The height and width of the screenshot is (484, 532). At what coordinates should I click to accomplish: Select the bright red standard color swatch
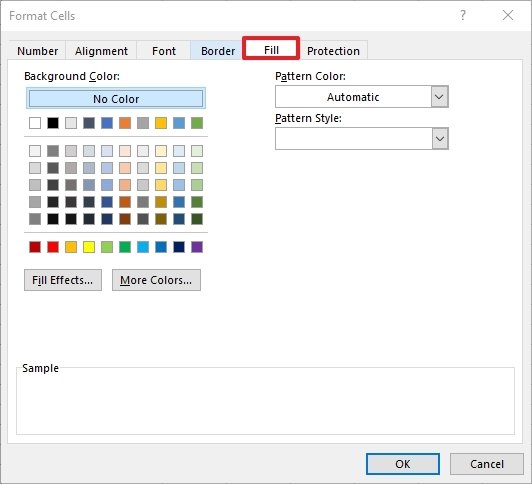pos(53,247)
